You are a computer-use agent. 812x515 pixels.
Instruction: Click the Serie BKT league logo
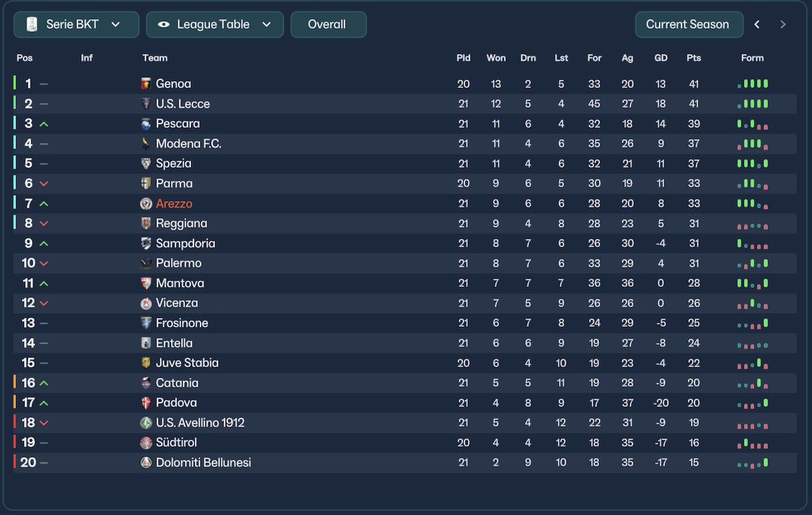coord(32,25)
